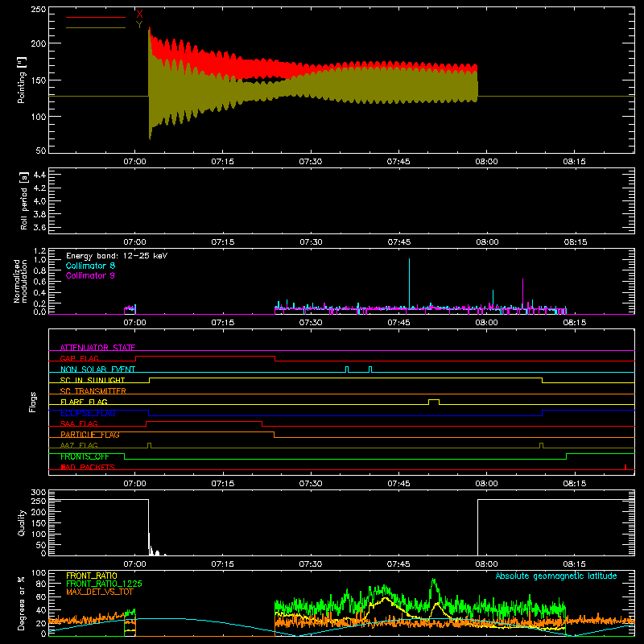Click the red BAD_PACKETS spike at far right
644x644 pixels.
coord(625,467)
